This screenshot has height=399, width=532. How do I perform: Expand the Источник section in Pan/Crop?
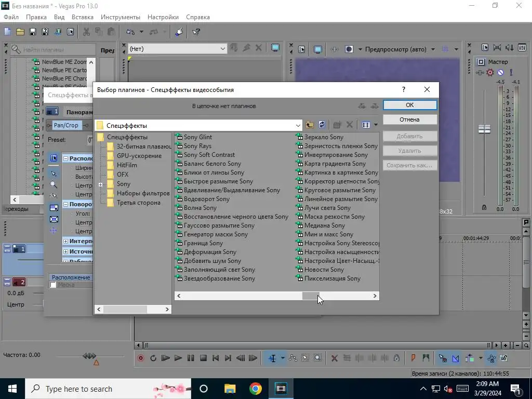66,252
